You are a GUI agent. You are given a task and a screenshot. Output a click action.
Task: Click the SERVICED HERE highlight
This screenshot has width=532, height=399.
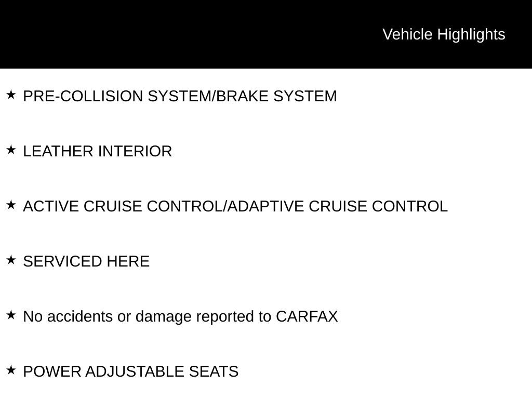click(x=86, y=261)
